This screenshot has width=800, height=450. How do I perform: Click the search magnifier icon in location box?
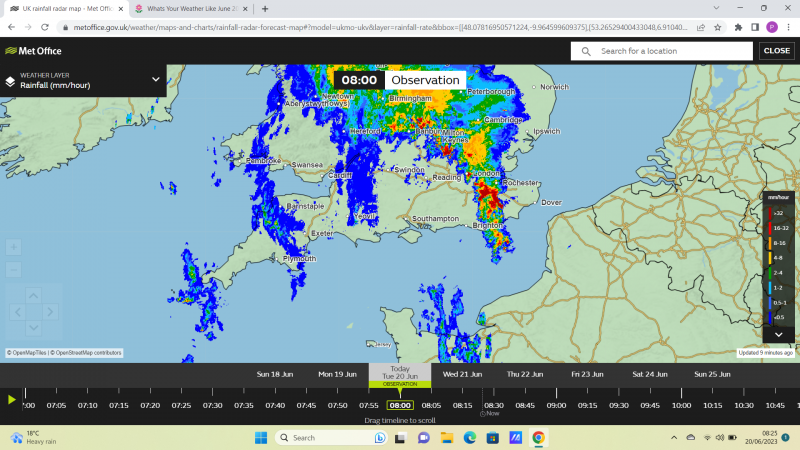click(x=586, y=51)
